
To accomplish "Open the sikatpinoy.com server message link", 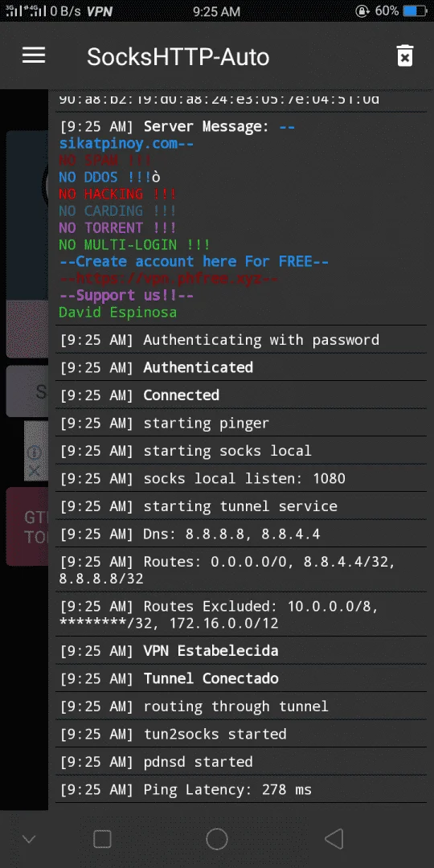I will click(x=126, y=144).
